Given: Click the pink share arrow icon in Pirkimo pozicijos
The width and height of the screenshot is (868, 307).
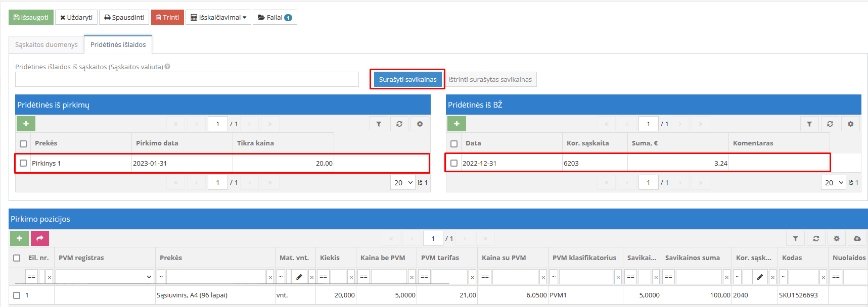Looking at the screenshot, I should [x=40, y=238].
